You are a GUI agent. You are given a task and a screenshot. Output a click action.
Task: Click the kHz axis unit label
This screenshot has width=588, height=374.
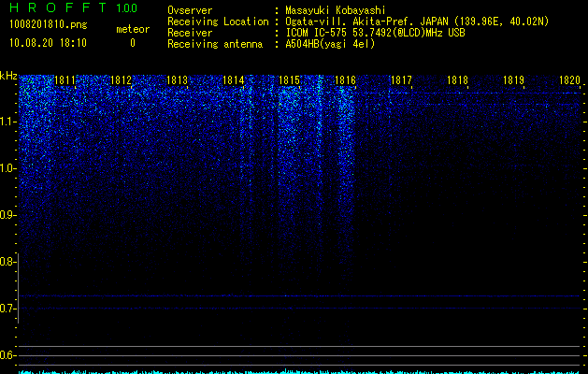tap(8, 76)
